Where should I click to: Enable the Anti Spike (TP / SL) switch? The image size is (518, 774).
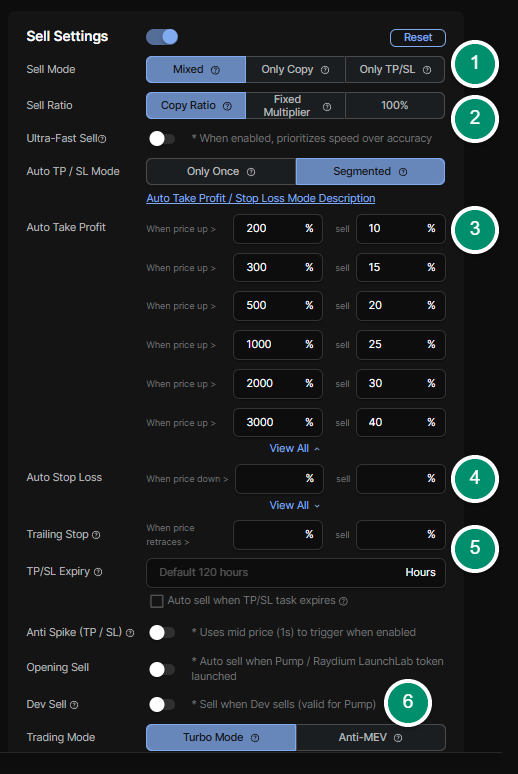pyautogui.click(x=162, y=632)
